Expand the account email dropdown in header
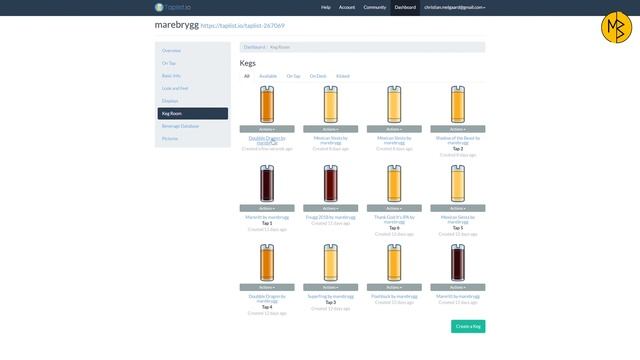Screen dimensions: 640x360 (454, 7)
